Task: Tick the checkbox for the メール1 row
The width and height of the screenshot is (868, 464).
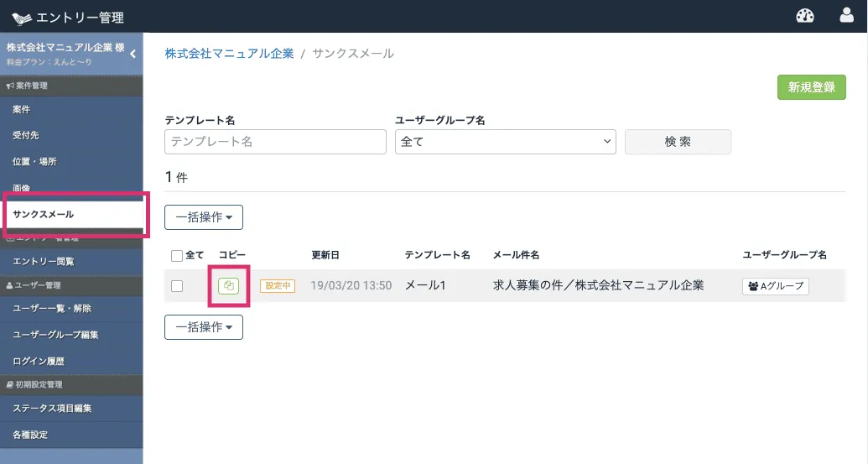Action: 177,286
